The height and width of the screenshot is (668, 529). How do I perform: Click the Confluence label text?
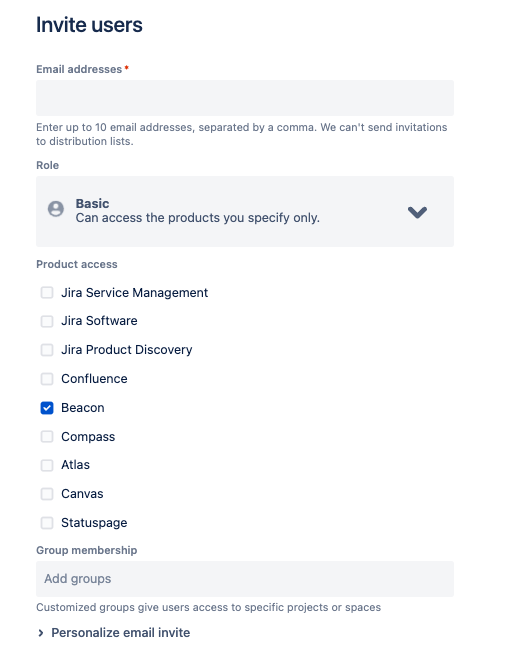[x=94, y=379]
